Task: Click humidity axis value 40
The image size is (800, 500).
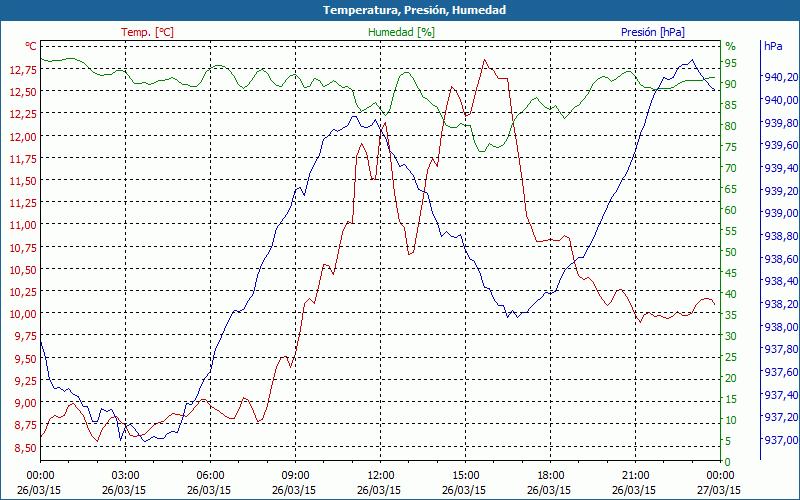Action: click(x=731, y=294)
